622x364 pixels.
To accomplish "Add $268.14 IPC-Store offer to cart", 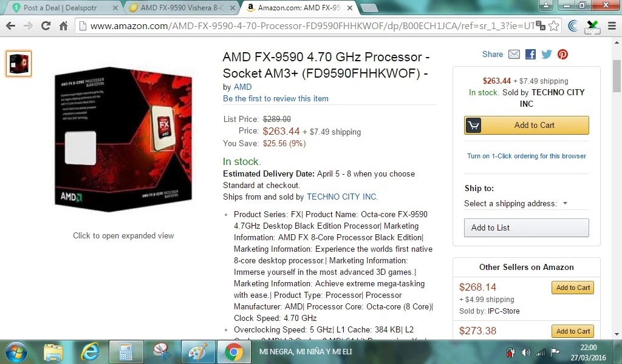I will click(573, 288).
